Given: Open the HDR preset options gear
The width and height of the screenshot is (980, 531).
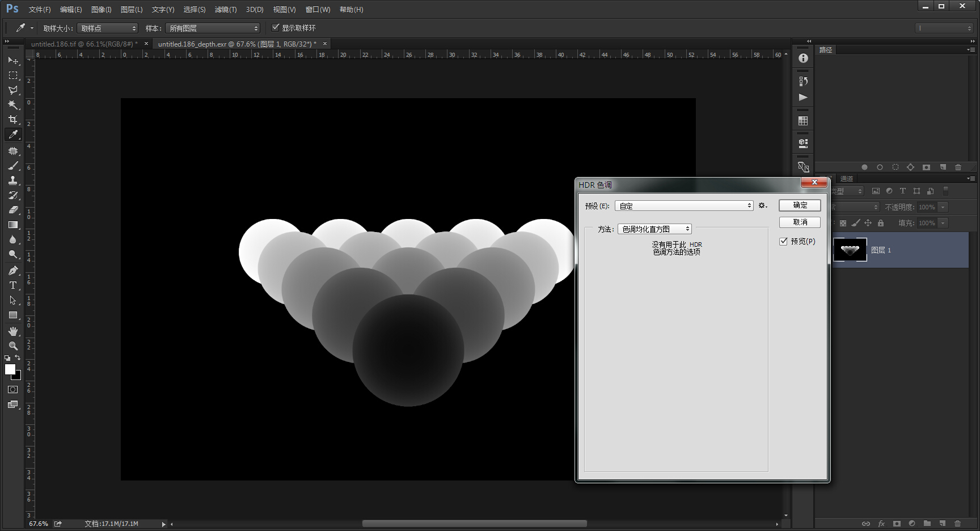Looking at the screenshot, I should point(763,206).
